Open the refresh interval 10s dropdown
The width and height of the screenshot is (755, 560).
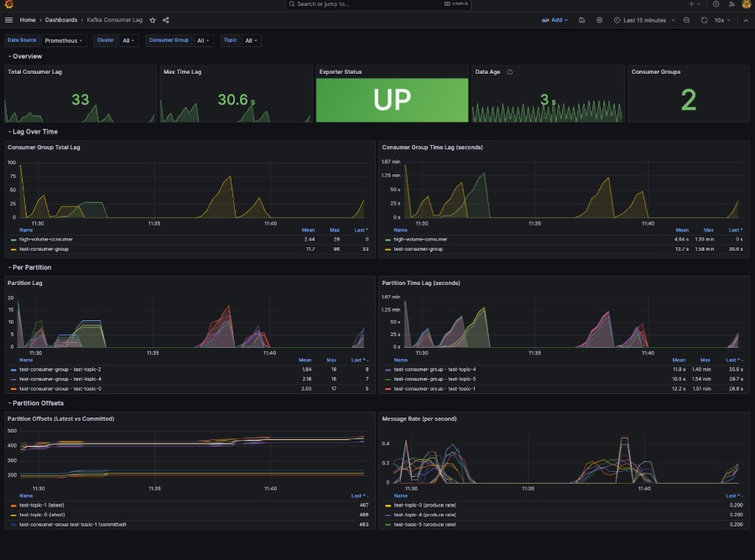721,20
